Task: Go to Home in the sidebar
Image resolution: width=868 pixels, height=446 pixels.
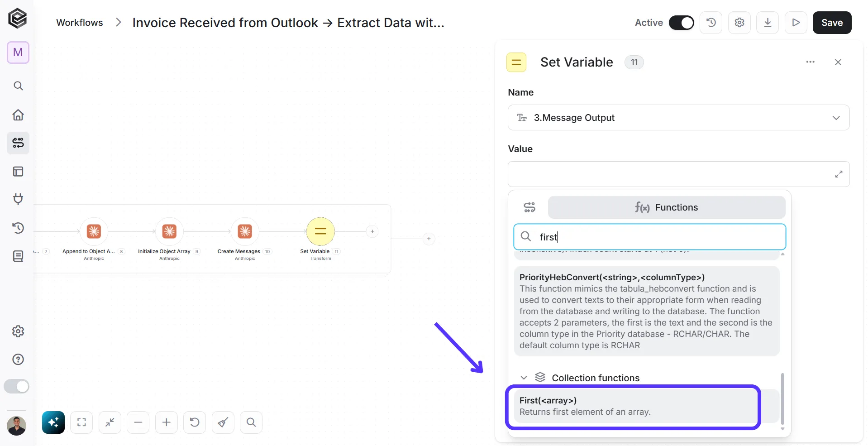Action: coord(18,115)
